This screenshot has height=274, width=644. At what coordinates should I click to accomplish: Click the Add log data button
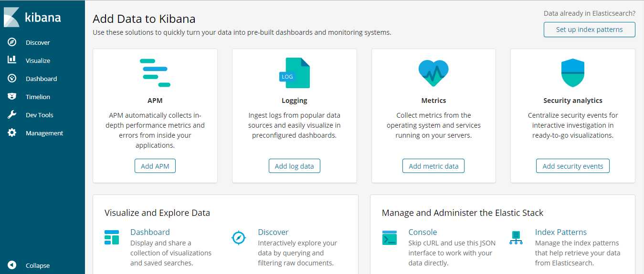click(x=295, y=166)
